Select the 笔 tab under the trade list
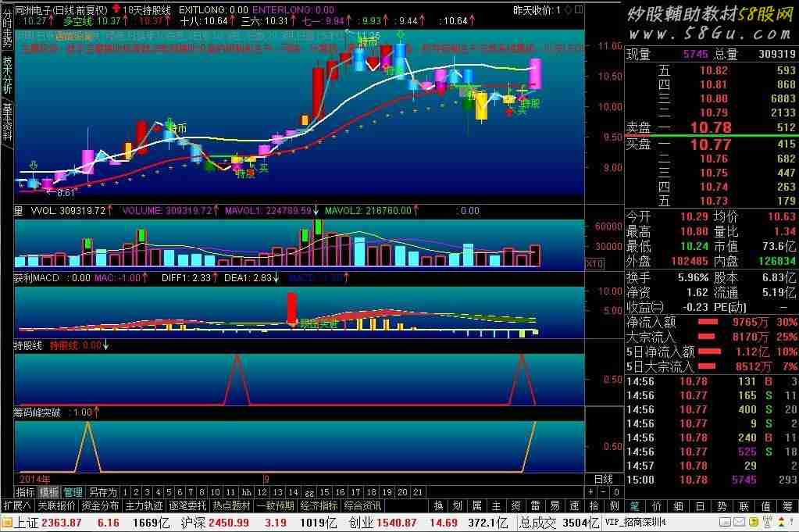The image size is (799, 532). pos(635,505)
